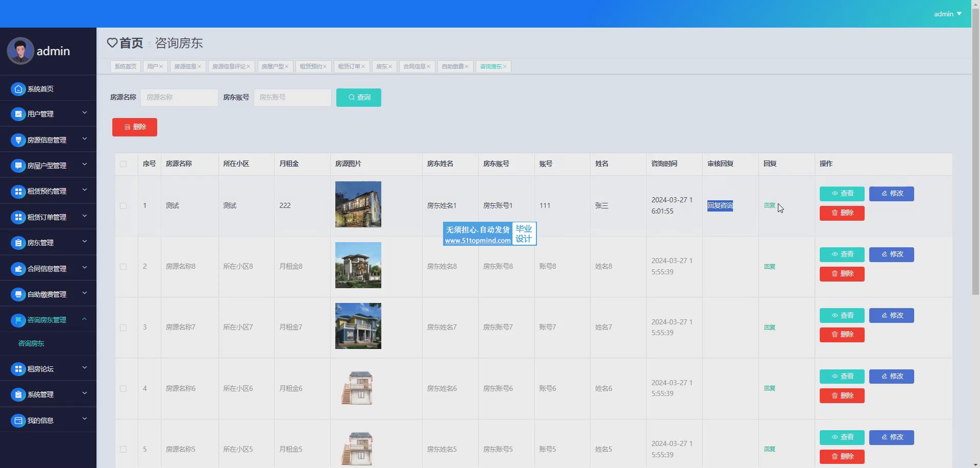The height and width of the screenshot is (468, 980).
Task: Check the select-all checkbox in table header
Action: point(123,164)
